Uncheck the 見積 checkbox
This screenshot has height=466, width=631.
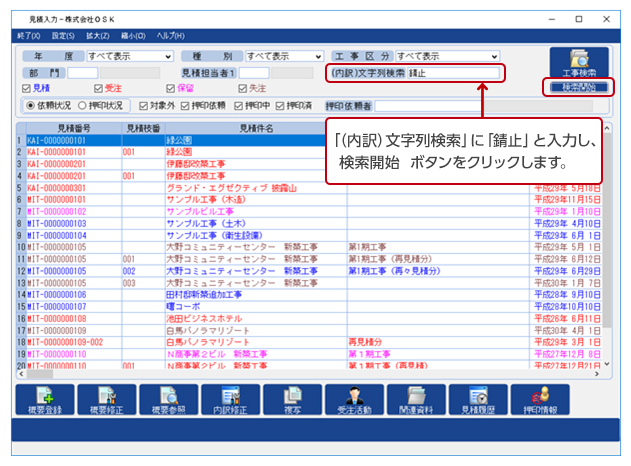26,88
